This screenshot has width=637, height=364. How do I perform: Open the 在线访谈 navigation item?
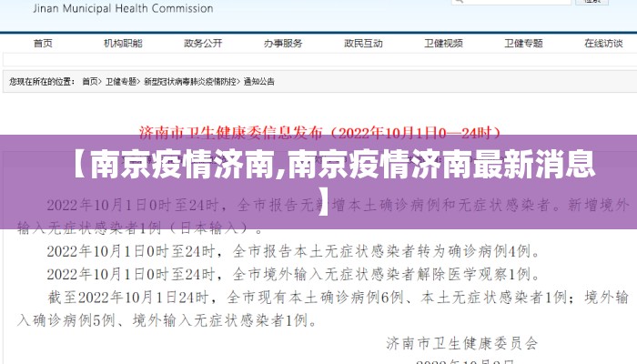603,43
